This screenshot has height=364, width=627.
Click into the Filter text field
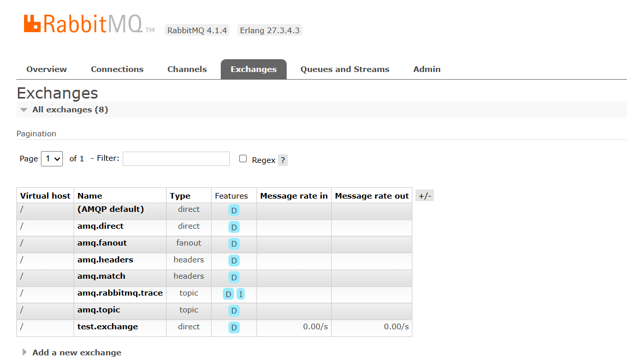coord(176,159)
